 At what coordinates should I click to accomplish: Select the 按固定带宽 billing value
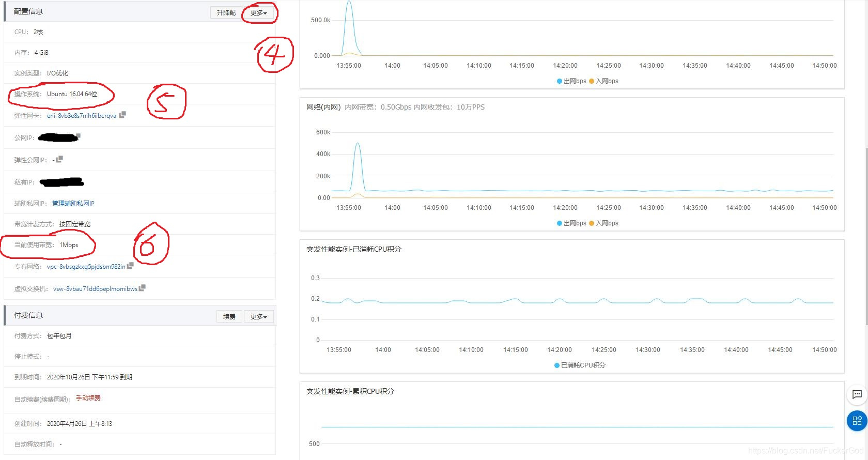(75, 224)
